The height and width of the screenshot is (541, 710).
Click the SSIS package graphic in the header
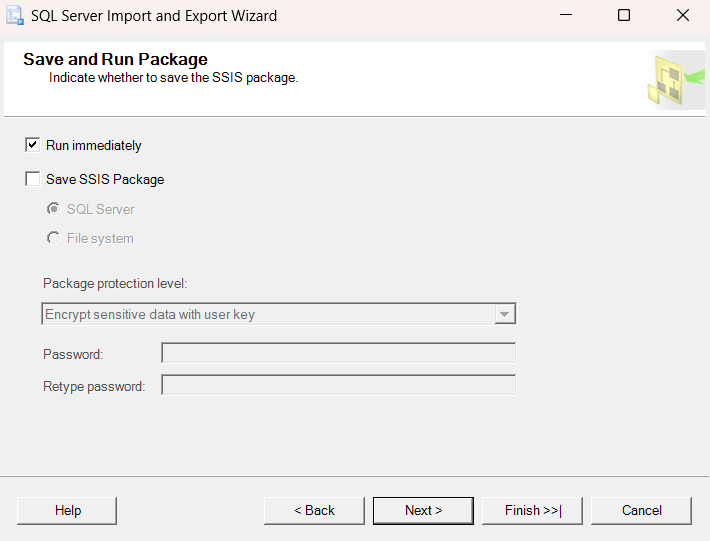coord(674,81)
